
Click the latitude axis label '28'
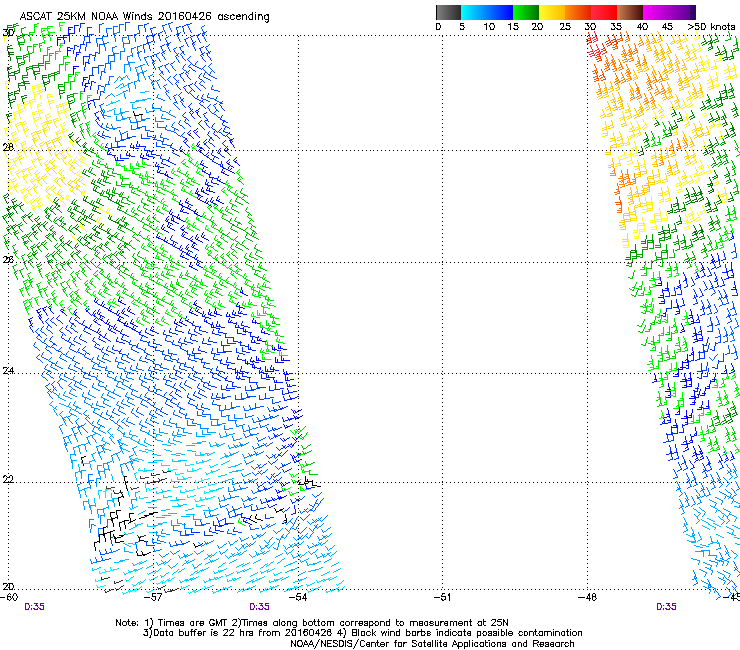(x=8, y=147)
